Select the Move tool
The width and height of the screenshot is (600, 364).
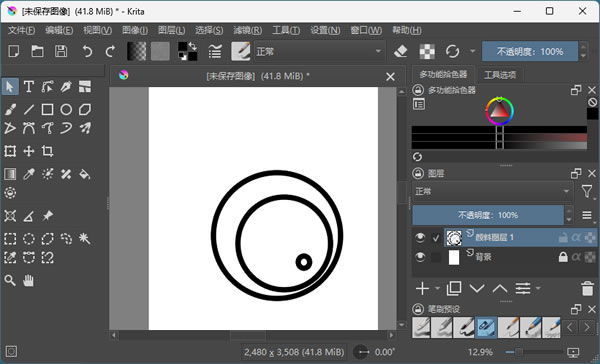click(29, 151)
